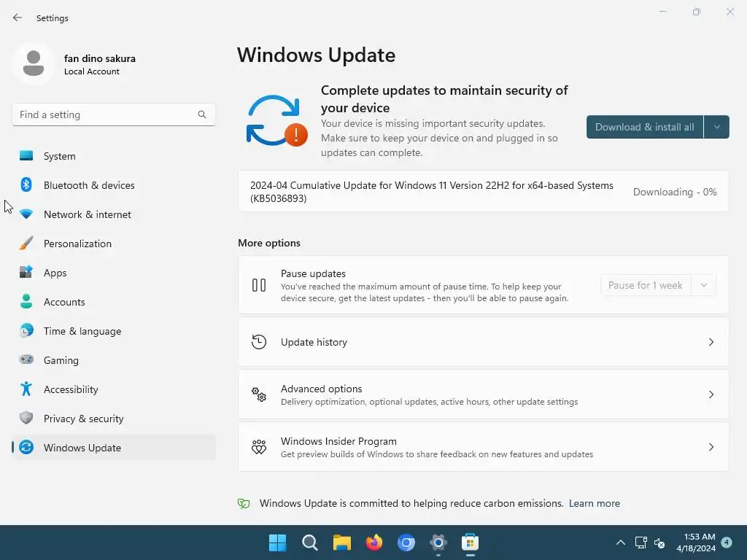The image size is (747, 560).
Task: Click the muted volume tray icon
Action: pos(659,542)
